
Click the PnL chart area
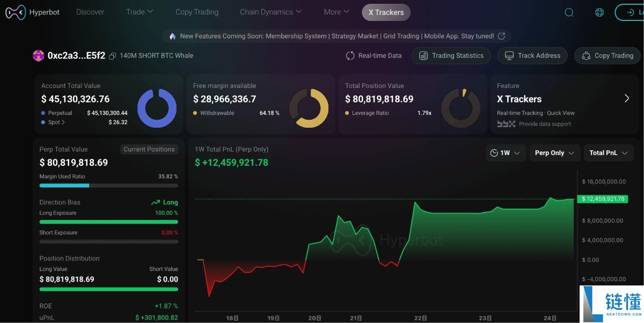tap(385, 241)
